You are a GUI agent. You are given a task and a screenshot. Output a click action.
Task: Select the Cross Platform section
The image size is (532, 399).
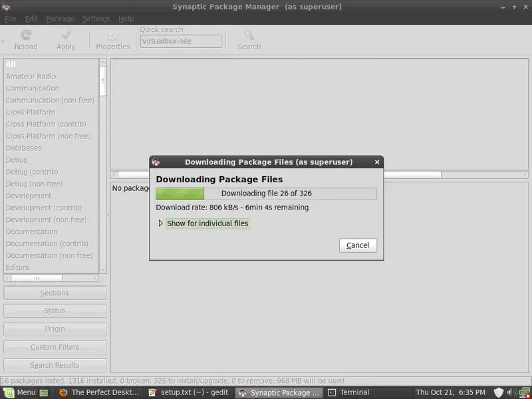(x=51, y=112)
